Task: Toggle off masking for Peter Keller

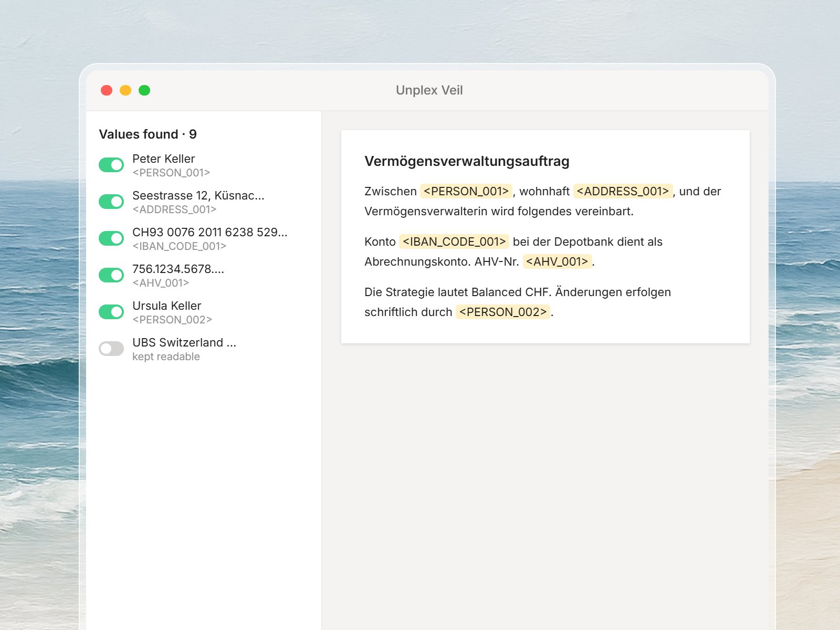Action: (x=111, y=165)
